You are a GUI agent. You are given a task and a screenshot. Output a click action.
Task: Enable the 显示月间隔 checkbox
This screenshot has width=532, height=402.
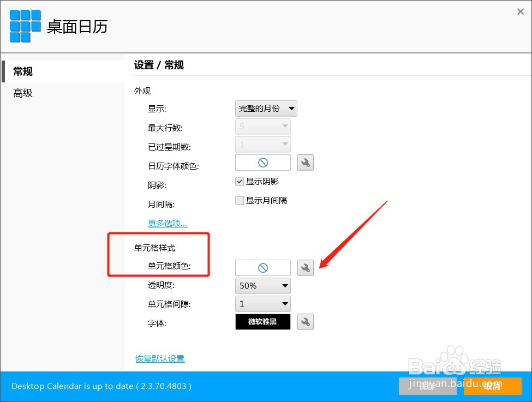pyautogui.click(x=239, y=200)
